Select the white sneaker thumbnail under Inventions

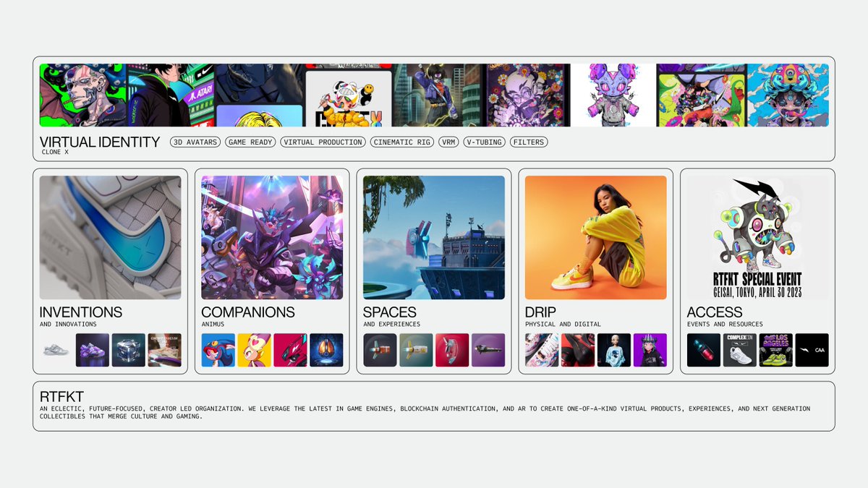tap(56, 350)
